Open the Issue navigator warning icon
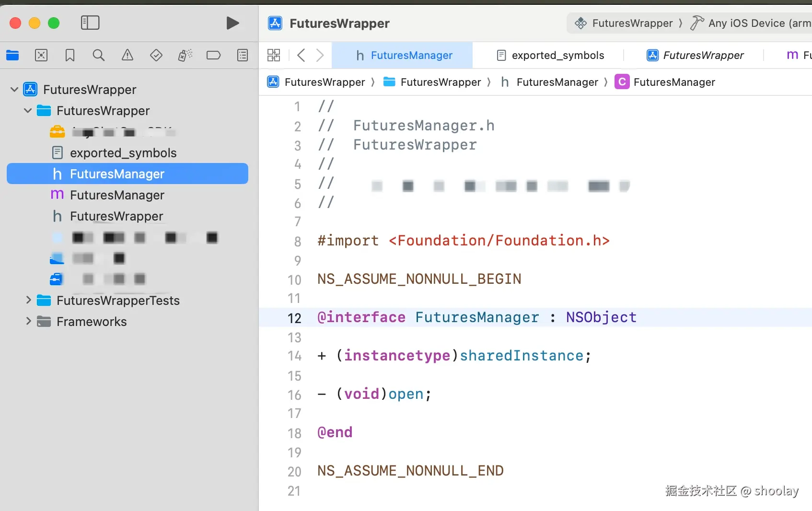812x511 pixels. pos(128,55)
